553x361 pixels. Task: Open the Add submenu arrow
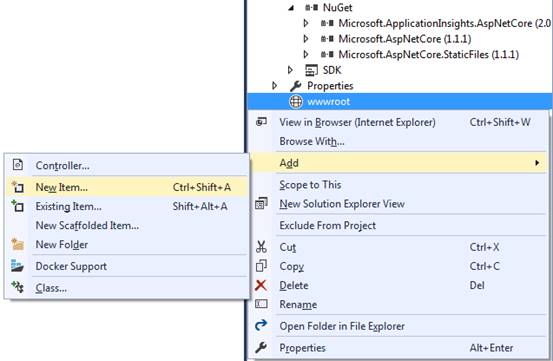[537, 163]
